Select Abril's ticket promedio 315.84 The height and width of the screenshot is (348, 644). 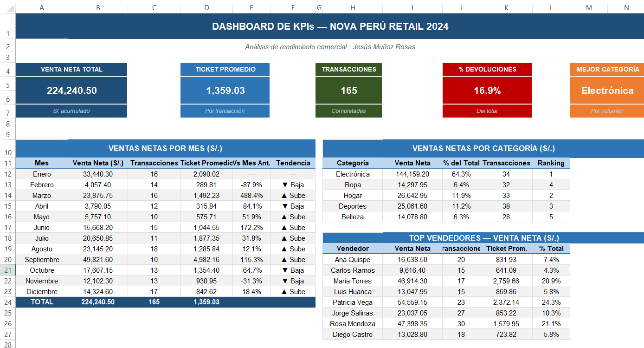pos(206,206)
